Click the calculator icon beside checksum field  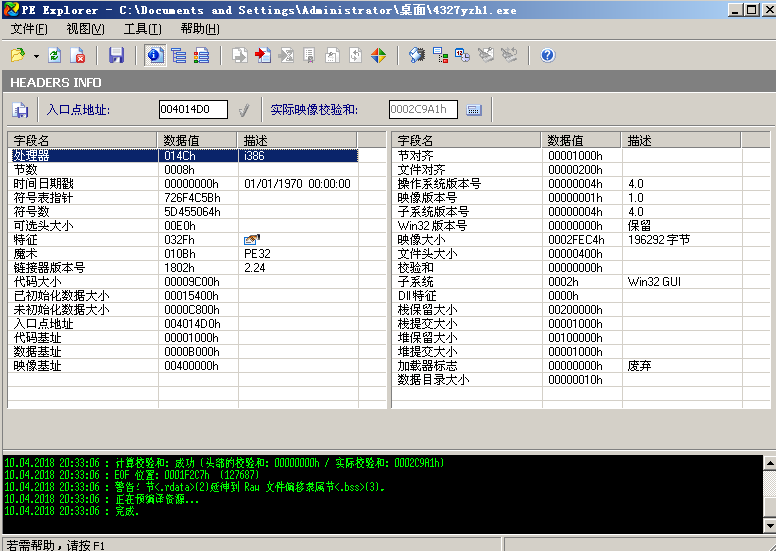click(474, 110)
